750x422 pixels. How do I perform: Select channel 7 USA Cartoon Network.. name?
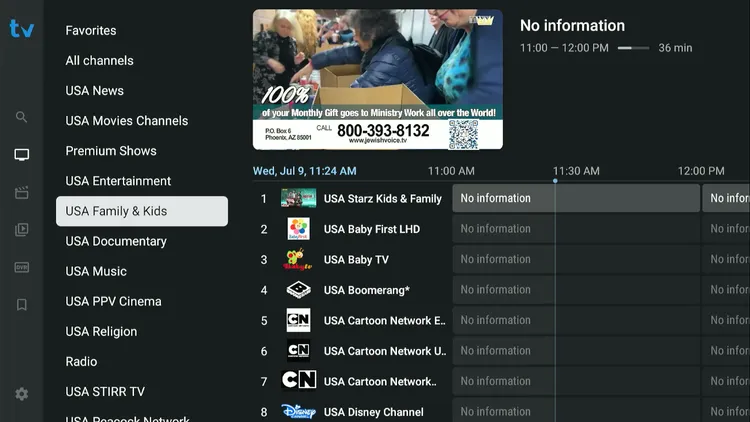click(380, 382)
